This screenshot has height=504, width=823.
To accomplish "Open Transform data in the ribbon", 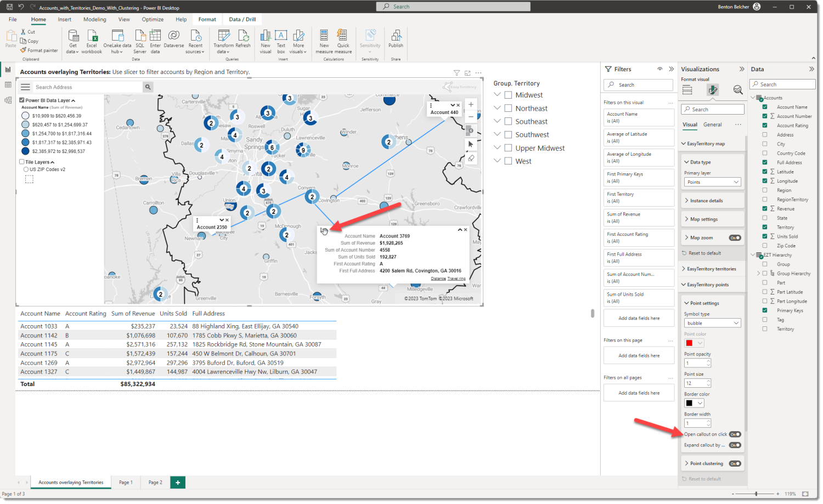I will tap(223, 42).
